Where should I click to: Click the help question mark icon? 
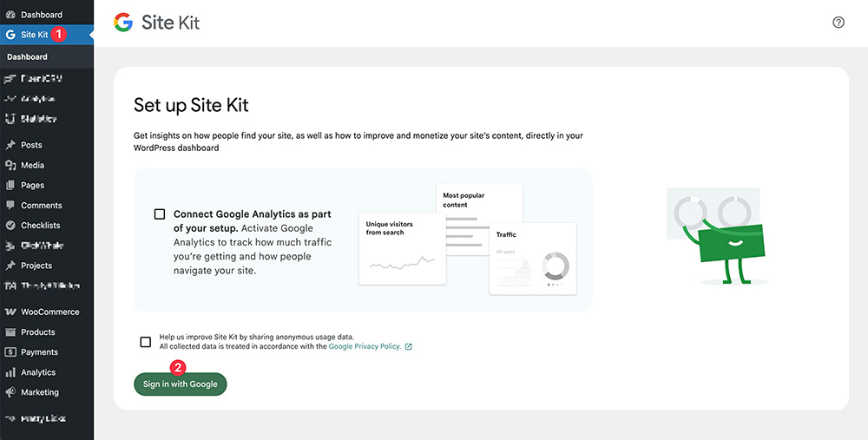[838, 23]
